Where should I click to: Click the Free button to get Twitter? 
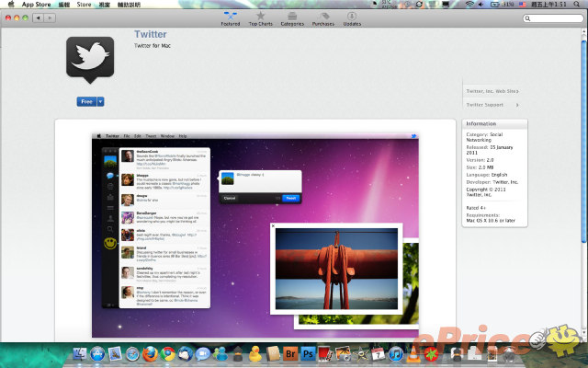click(x=86, y=102)
